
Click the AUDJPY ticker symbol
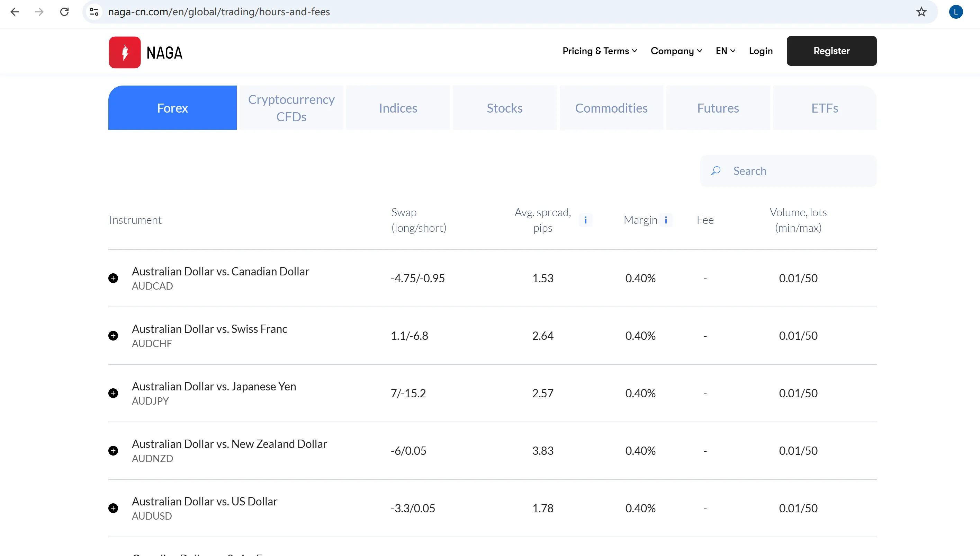(150, 401)
